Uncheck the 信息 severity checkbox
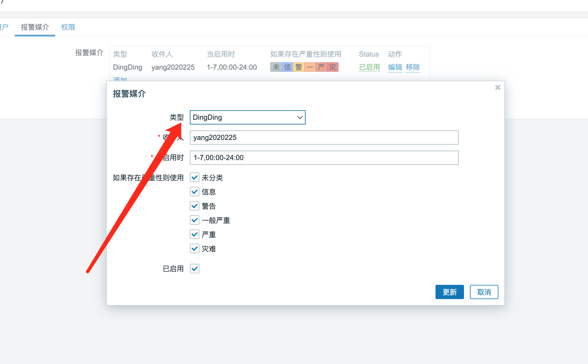This screenshot has height=364, width=588. [x=195, y=192]
